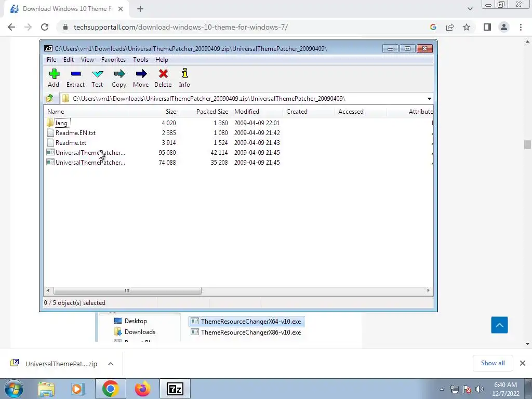Screen dimensions: 532x399
Task: Click the taskbar clock and date
Action: coord(506,389)
